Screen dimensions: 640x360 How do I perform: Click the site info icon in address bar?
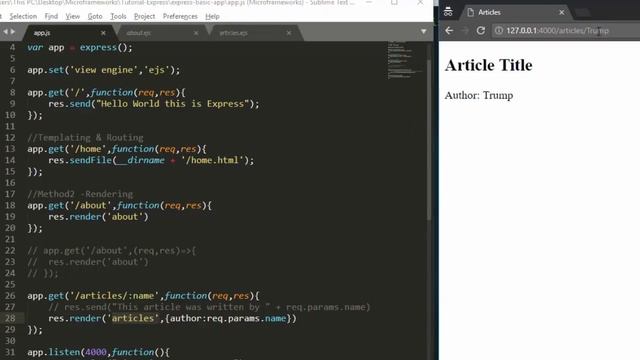(x=499, y=31)
